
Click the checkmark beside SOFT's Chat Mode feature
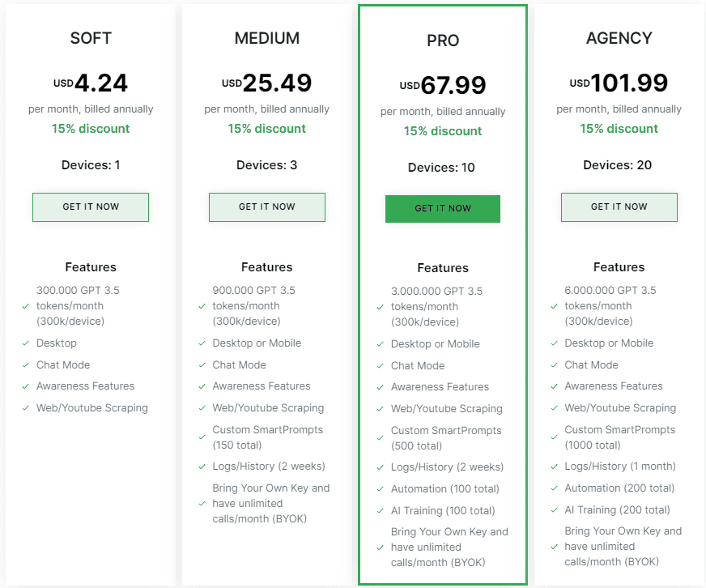click(25, 364)
